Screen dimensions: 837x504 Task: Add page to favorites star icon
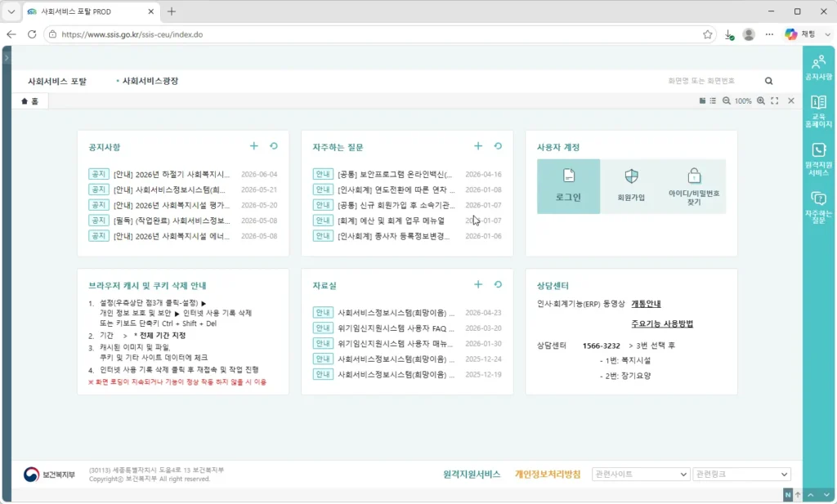pyautogui.click(x=707, y=34)
